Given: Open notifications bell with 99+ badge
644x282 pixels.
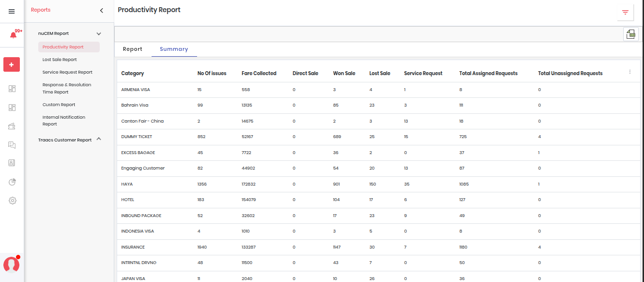Looking at the screenshot, I should tap(13, 35).
